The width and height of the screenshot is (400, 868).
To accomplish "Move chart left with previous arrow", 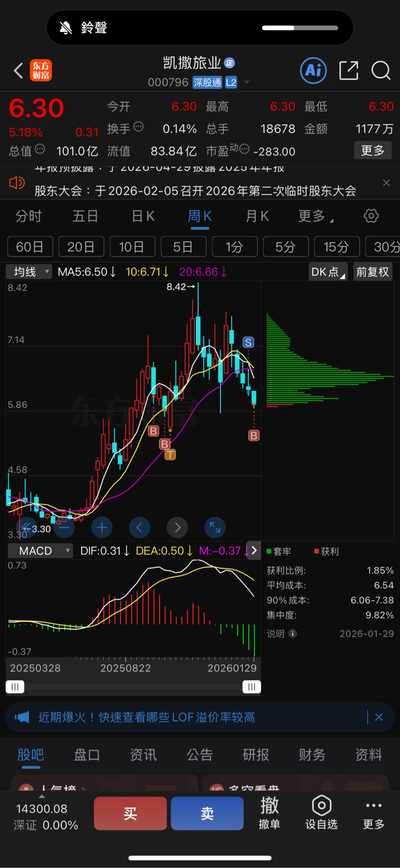I will [x=140, y=528].
